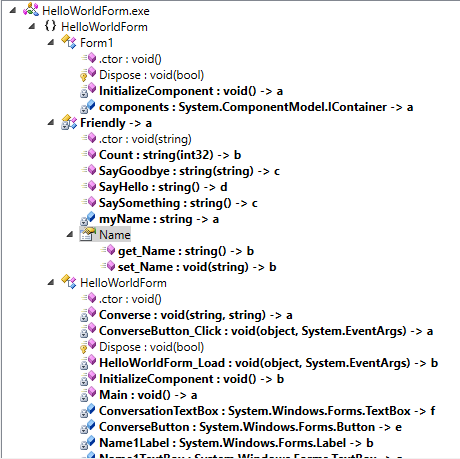This screenshot has height=459, width=460.
Task: Click the Name property icon
Action: 88,234
